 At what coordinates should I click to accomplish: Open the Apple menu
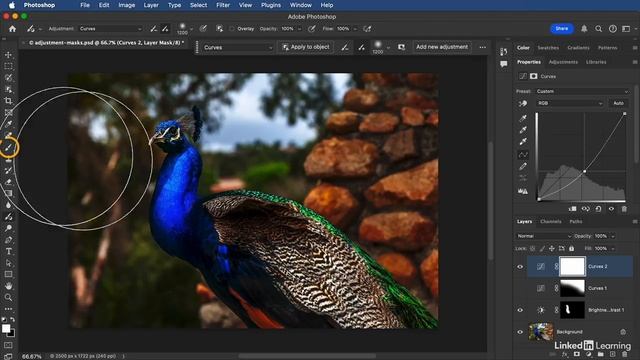coord(12,5)
